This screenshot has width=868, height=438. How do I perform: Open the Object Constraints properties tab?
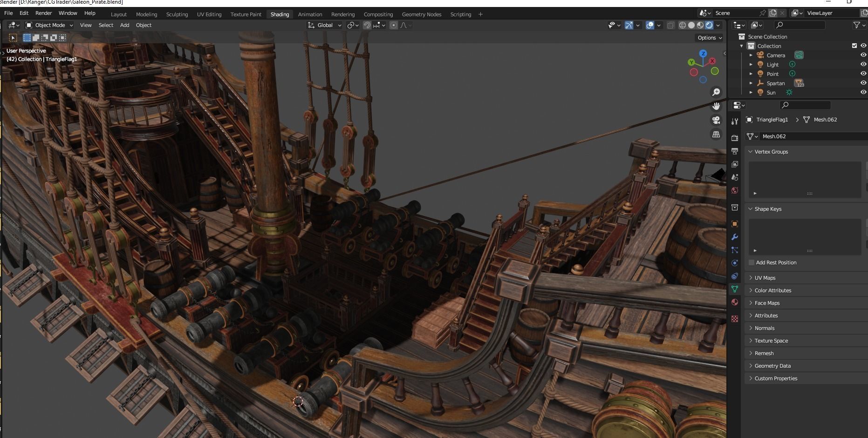tap(735, 276)
